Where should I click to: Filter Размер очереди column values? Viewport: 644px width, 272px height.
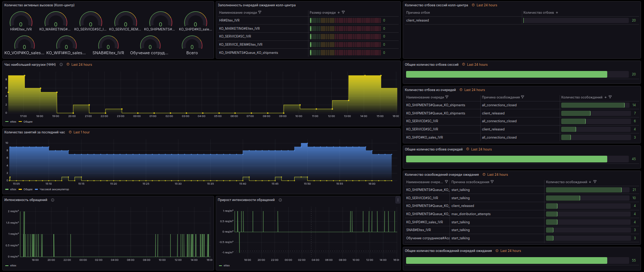343,13
